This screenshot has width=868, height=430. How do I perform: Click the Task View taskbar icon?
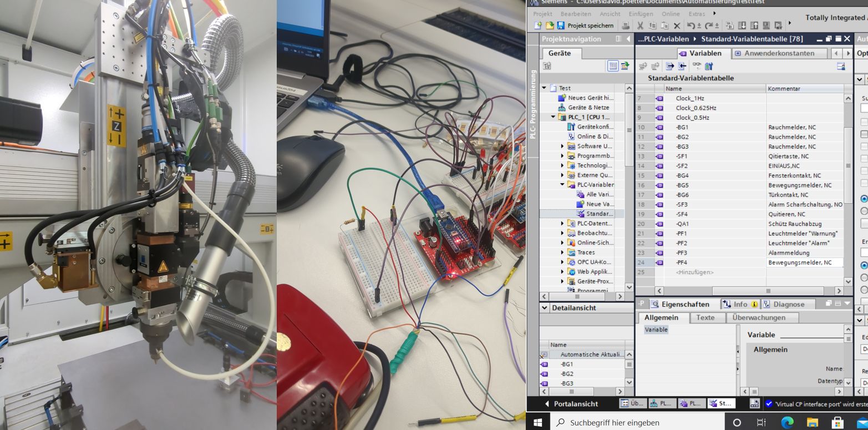click(x=762, y=422)
